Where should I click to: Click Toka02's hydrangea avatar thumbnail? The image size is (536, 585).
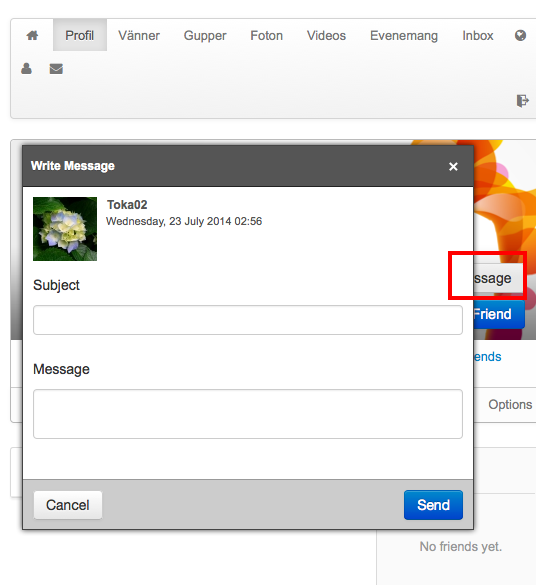(x=65, y=229)
